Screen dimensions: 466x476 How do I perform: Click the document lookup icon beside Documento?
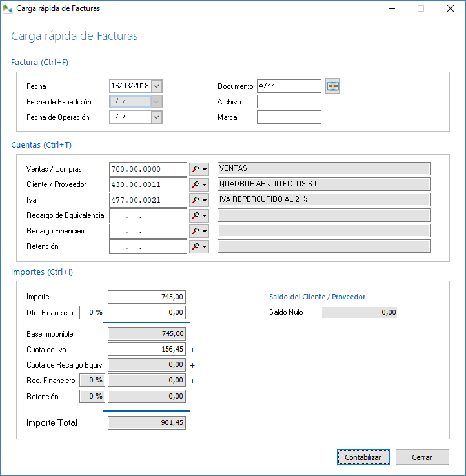(332, 86)
